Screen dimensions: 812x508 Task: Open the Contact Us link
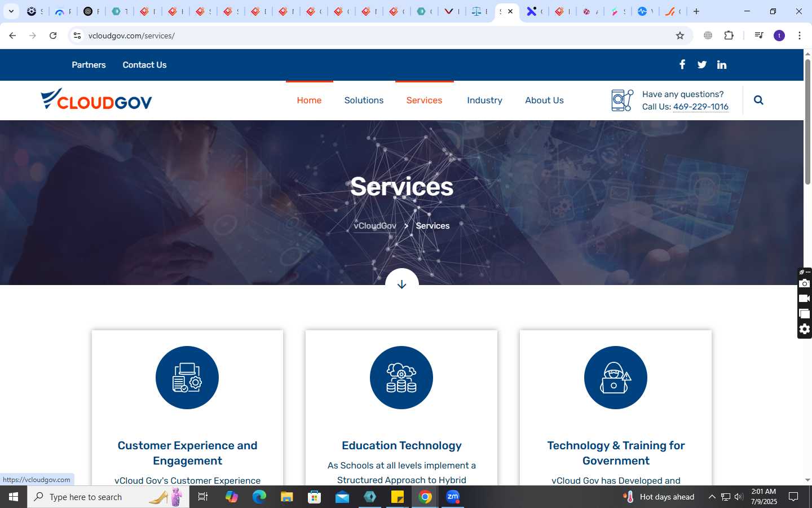coord(144,65)
